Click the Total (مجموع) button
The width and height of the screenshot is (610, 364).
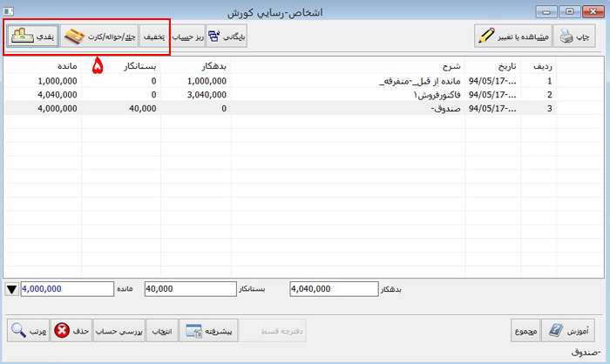(525, 331)
